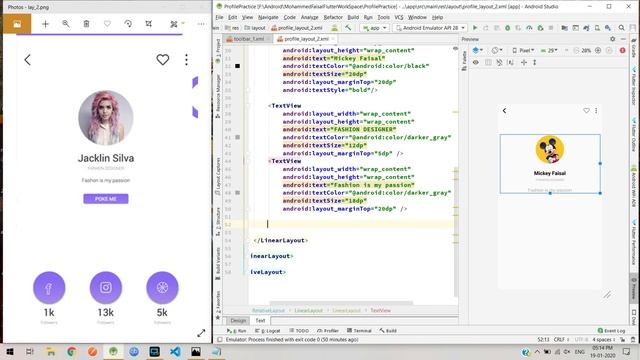This screenshot has height=360, width=640.
Task: Click the Profile app icon in toolbar
Action: [x=529, y=28]
